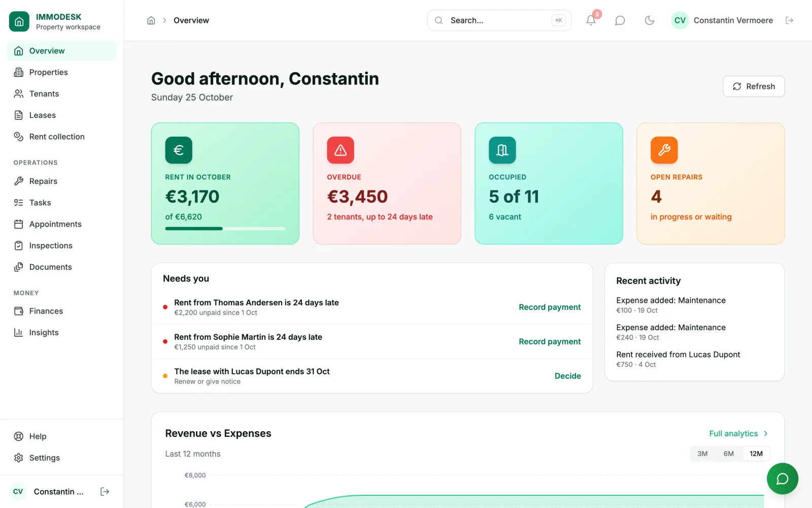Click the home breadcrumb icon
Screen dimensions: 812x508
coord(151,20)
